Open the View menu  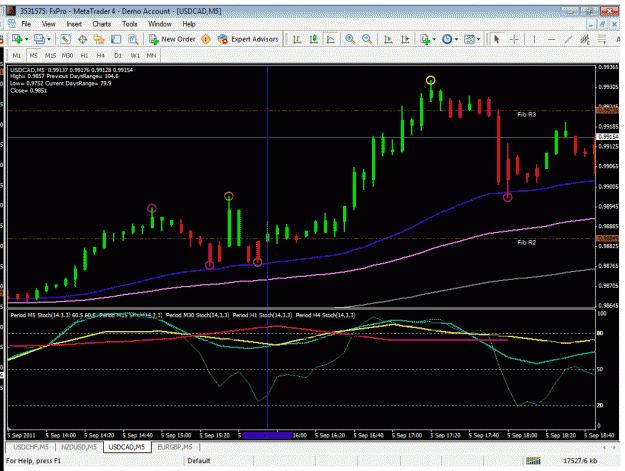click(49, 24)
